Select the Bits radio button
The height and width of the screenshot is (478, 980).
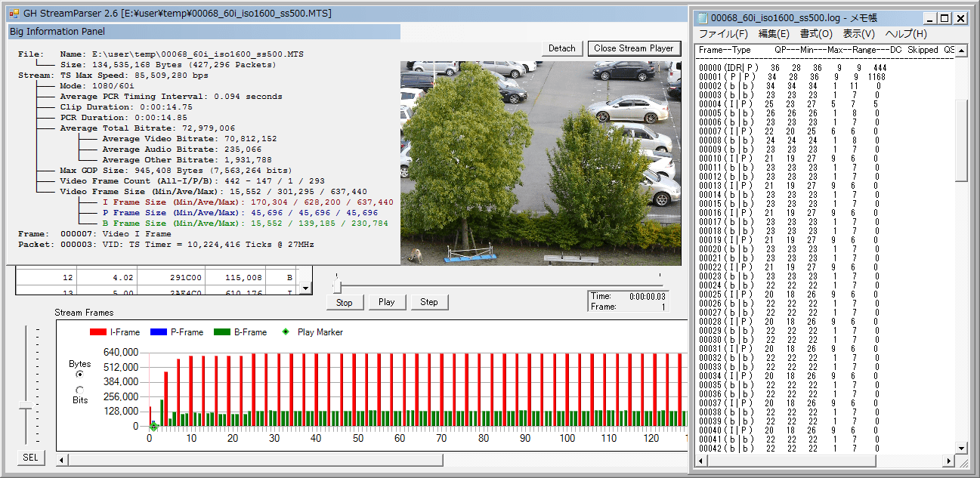[x=80, y=390]
